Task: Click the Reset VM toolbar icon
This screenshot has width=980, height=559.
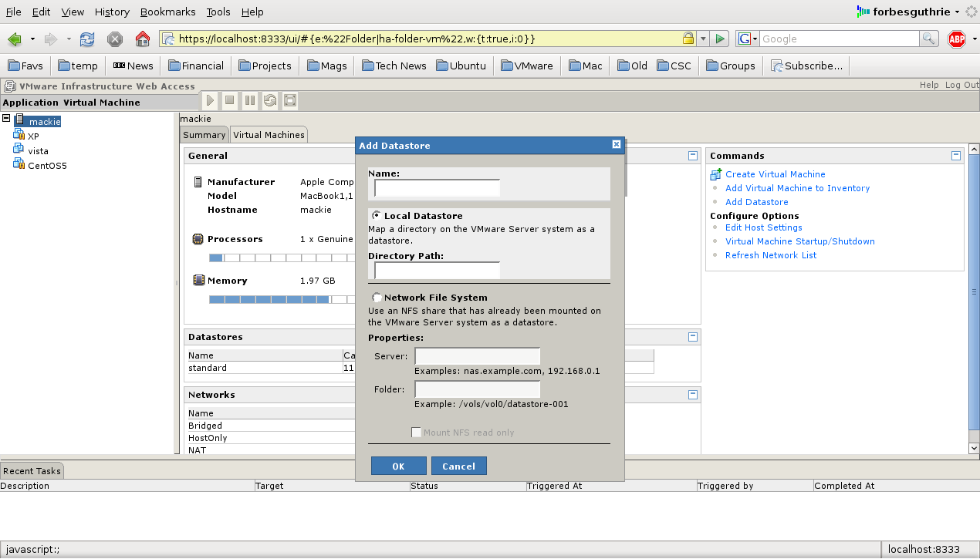Action: (270, 100)
